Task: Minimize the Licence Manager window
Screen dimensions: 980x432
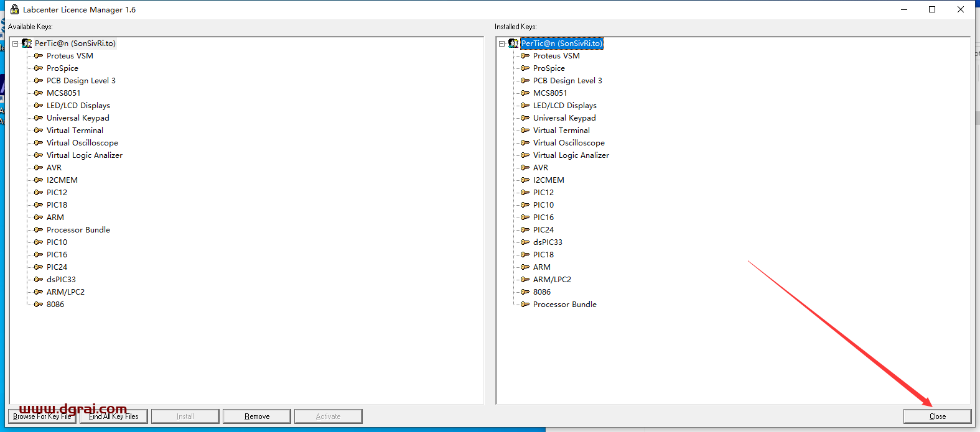Action: click(x=904, y=9)
